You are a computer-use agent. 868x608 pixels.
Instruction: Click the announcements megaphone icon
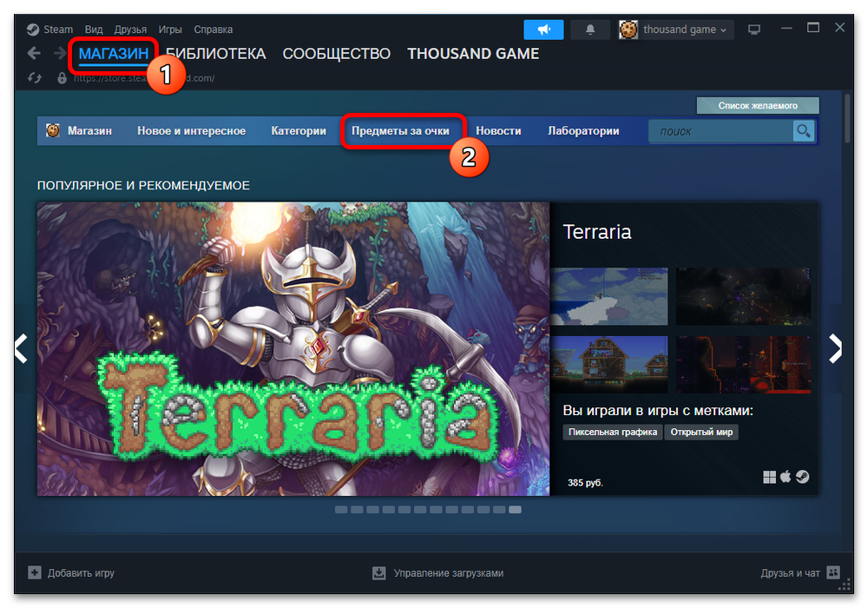(543, 30)
